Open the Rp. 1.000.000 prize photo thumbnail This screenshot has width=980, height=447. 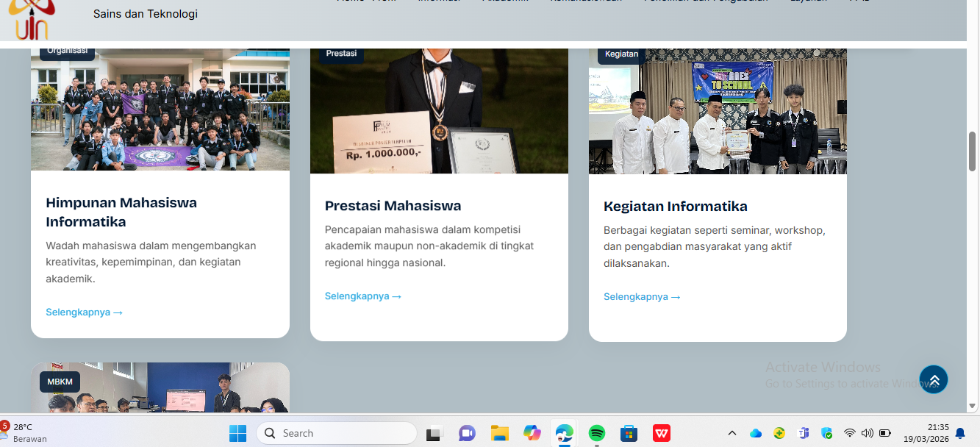[439, 111]
